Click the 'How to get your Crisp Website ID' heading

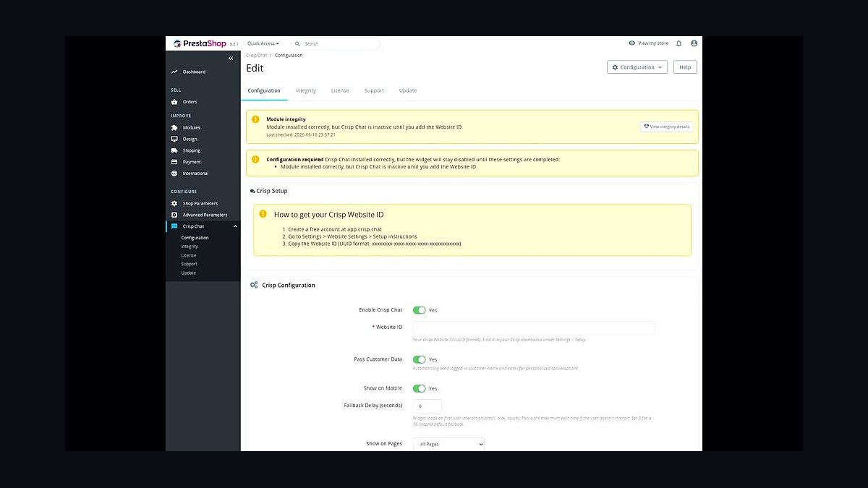pyautogui.click(x=328, y=215)
